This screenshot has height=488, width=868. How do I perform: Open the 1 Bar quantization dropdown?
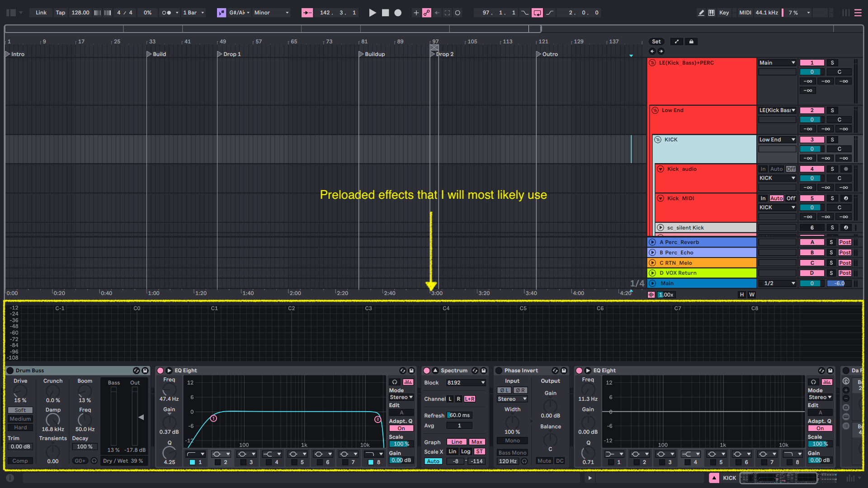pos(193,13)
